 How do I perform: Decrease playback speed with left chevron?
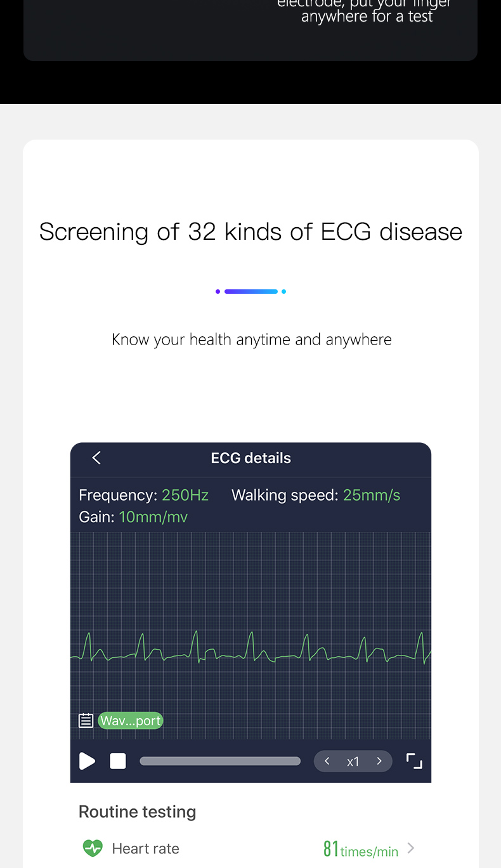327,761
